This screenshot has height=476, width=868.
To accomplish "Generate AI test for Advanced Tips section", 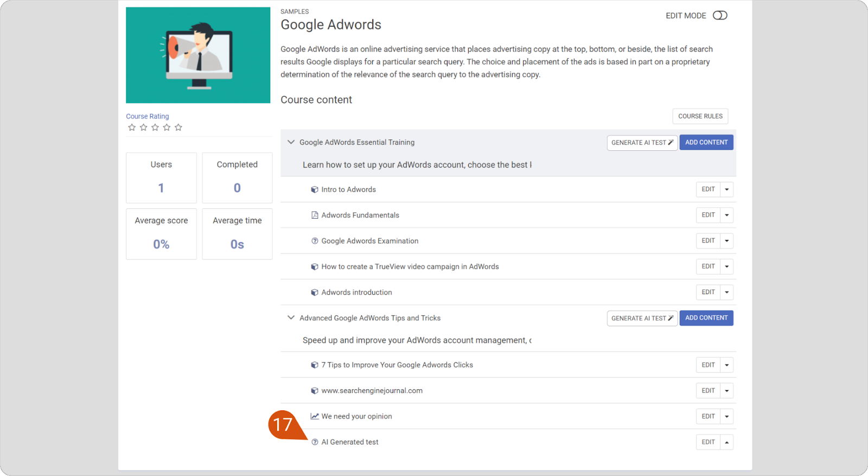I will tap(642, 318).
